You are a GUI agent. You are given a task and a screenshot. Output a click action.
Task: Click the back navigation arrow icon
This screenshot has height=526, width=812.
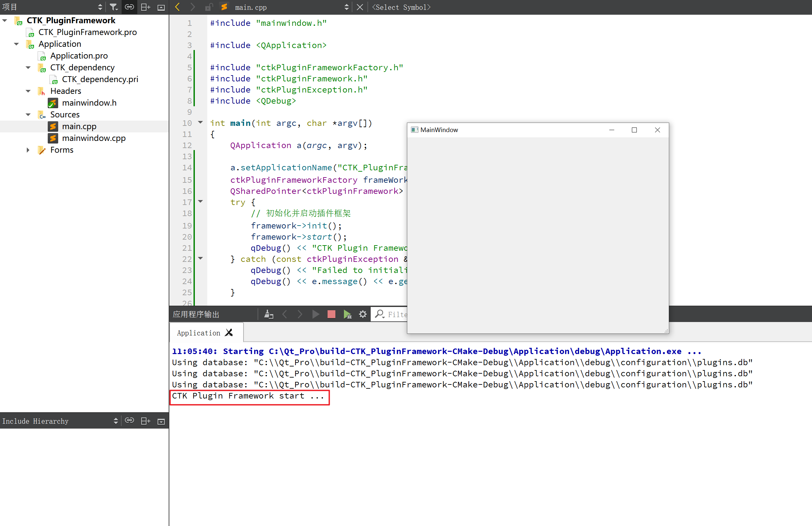178,7
